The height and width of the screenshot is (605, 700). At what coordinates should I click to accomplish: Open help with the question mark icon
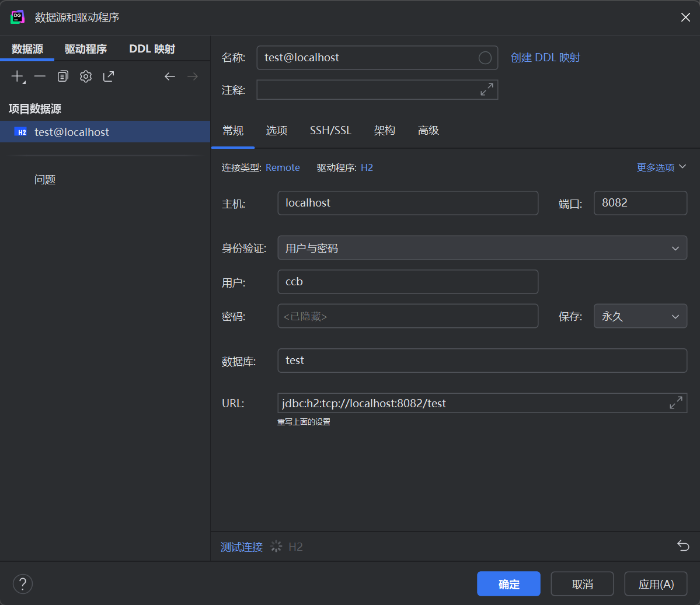click(23, 584)
